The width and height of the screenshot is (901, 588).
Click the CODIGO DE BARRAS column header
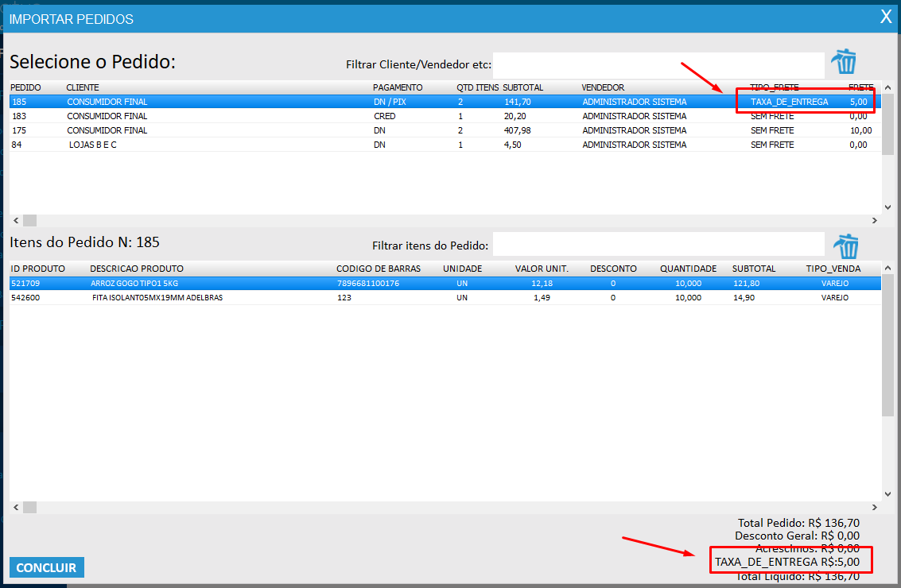tap(379, 269)
